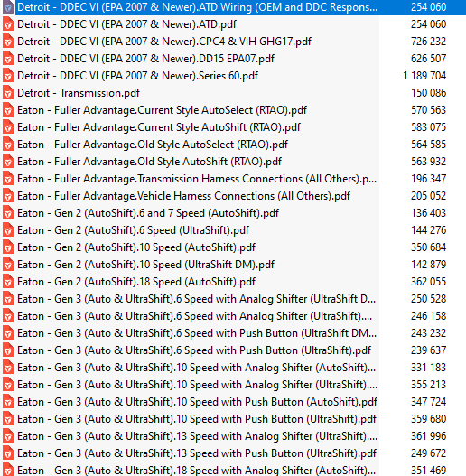Click the PDF icon of Detroit Transmission.pdf
This screenshot has width=466, height=476.
8,93
